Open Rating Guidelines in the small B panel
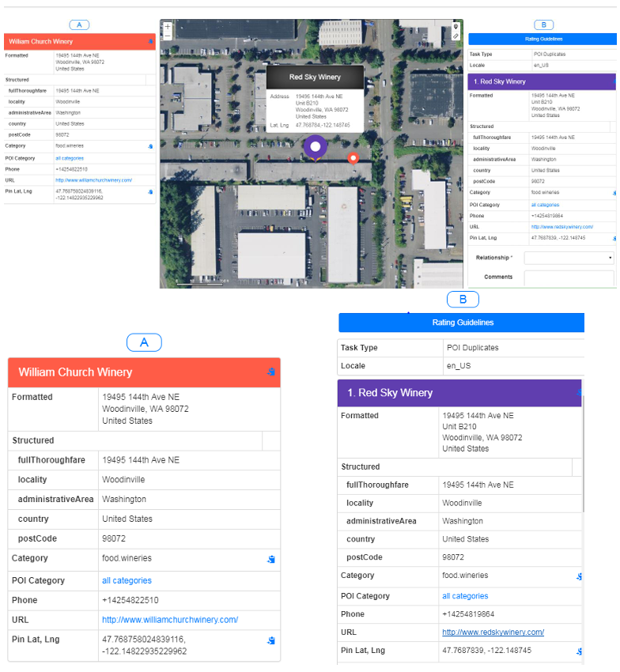620x672 pixels. [x=542, y=39]
